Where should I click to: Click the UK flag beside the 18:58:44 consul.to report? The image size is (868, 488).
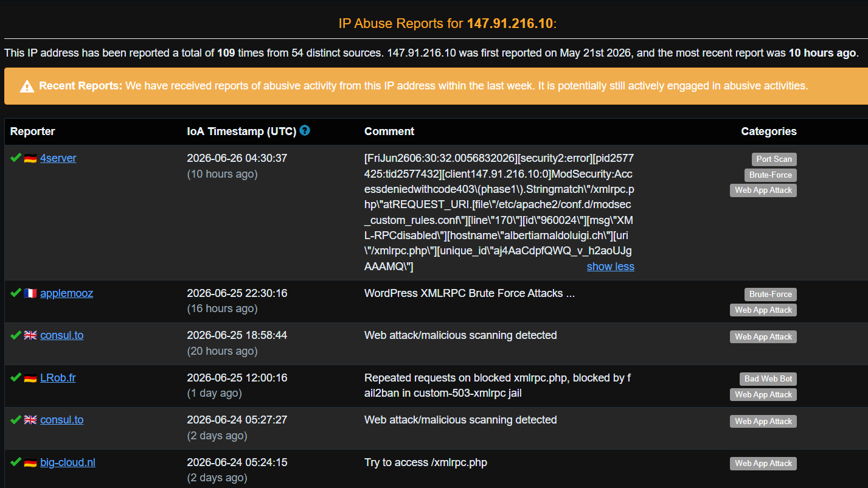pyautogui.click(x=30, y=335)
